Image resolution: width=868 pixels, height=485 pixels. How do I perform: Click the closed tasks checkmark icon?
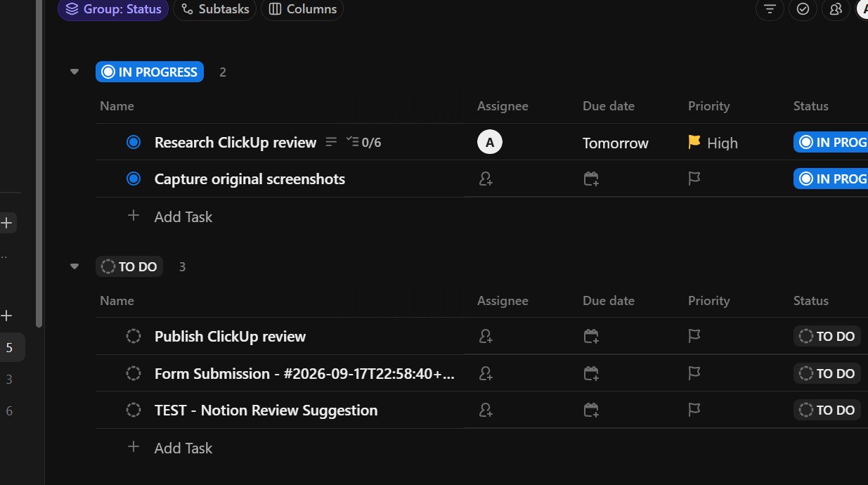click(x=803, y=9)
